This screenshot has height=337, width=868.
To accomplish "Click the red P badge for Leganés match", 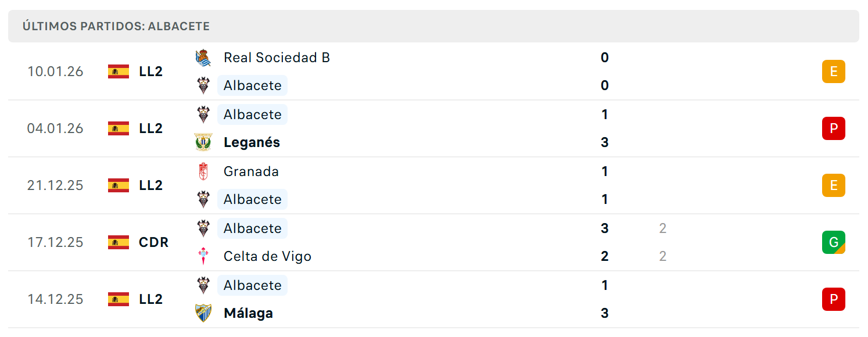I will (x=834, y=128).
